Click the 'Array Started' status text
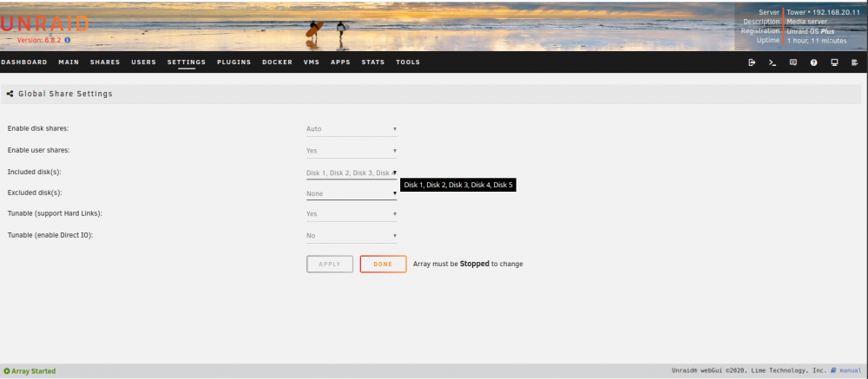868x379 pixels. click(x=34, y=371)
